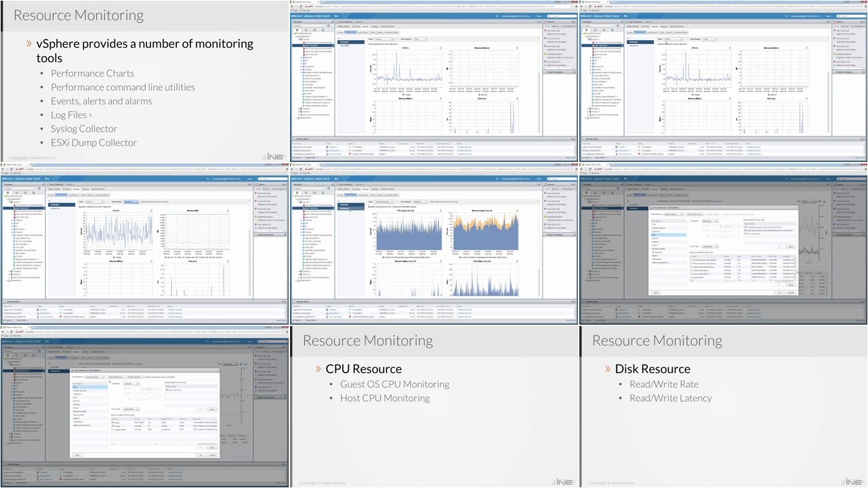
Task: Select the 'ESXi Dump Collector' bullet text
Action: point(94,142)
